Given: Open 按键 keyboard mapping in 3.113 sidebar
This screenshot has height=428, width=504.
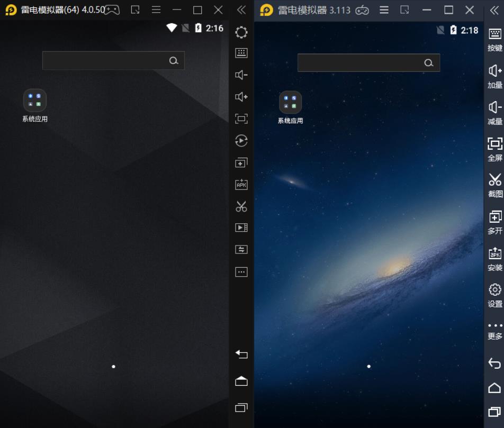Looking at the screenshot, I should coord(494,40).
